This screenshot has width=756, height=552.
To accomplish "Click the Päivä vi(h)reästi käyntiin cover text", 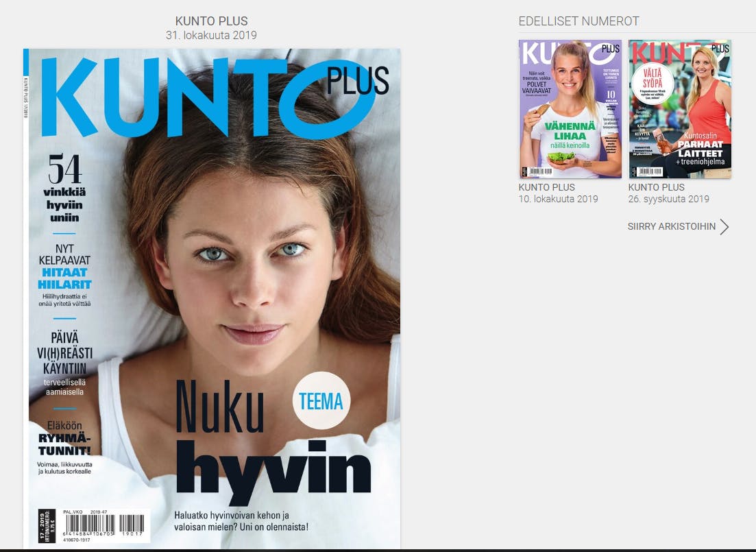I will pos(64,353).
